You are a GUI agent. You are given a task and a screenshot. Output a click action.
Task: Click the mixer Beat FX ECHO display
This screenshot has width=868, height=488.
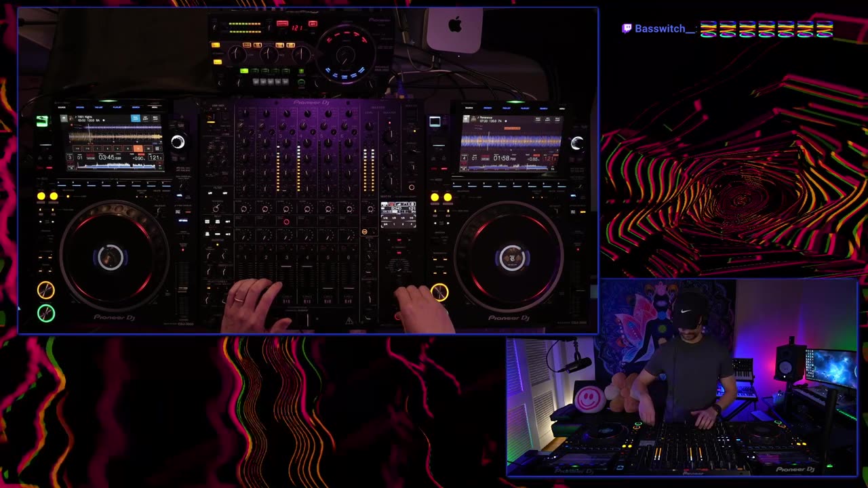(x=398, y=213)
